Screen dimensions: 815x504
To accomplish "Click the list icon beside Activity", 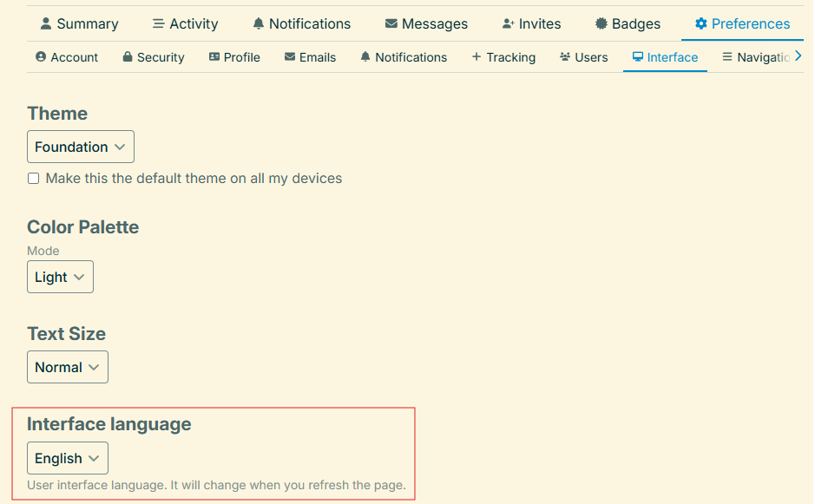I will (158, 23).
